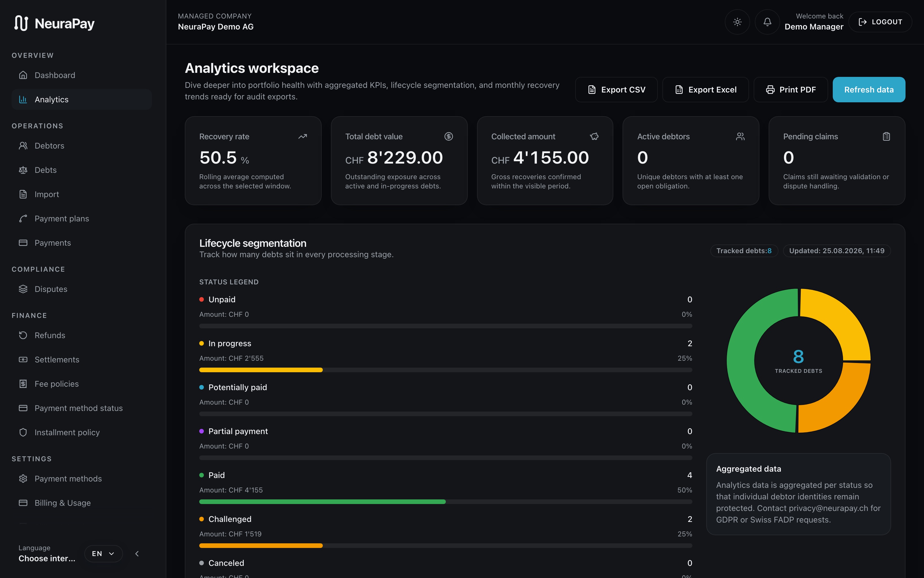Click the Payments credit card icon
Screen dimensions: 924x578
tap(23, 243)
